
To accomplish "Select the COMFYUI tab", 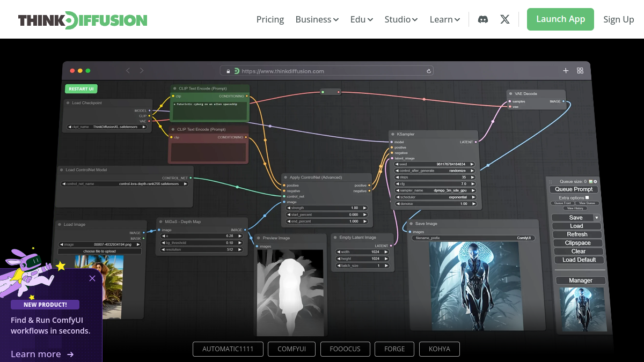I will click(x=292, y=349).
